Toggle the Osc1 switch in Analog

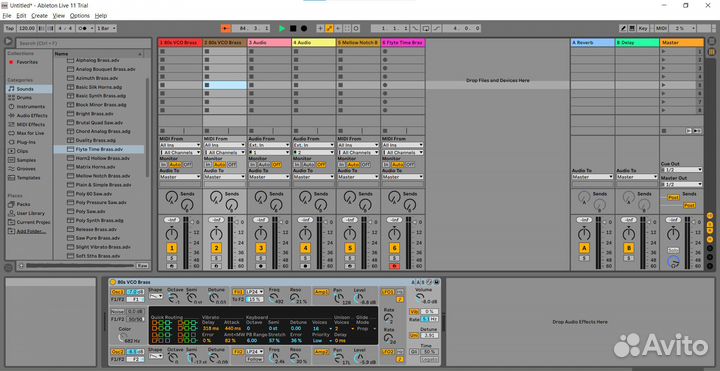pyautogui.click(x=117, y=292)
